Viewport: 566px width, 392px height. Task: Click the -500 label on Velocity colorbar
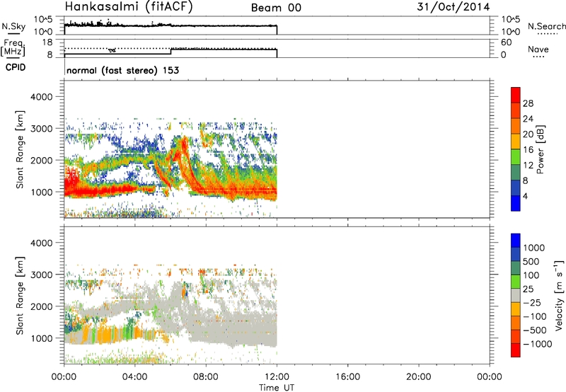(535, 330)
